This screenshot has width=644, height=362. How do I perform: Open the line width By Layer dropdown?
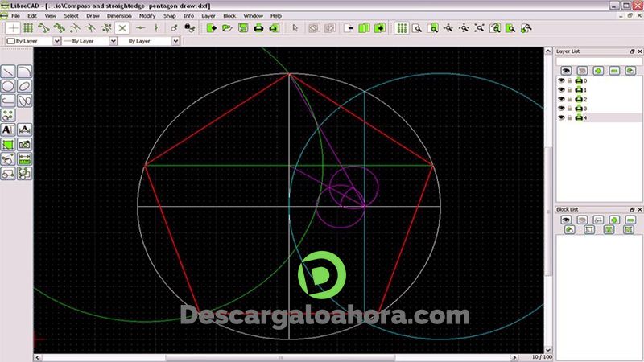90,41
